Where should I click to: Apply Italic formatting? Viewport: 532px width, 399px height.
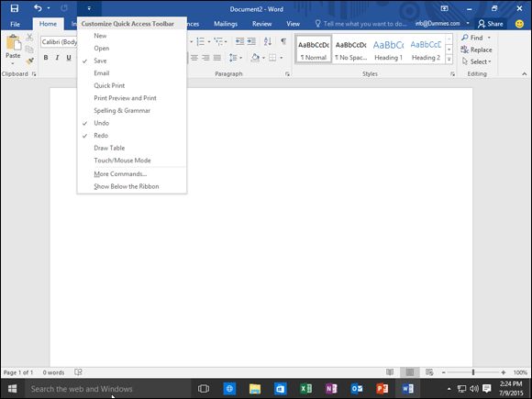57,58
